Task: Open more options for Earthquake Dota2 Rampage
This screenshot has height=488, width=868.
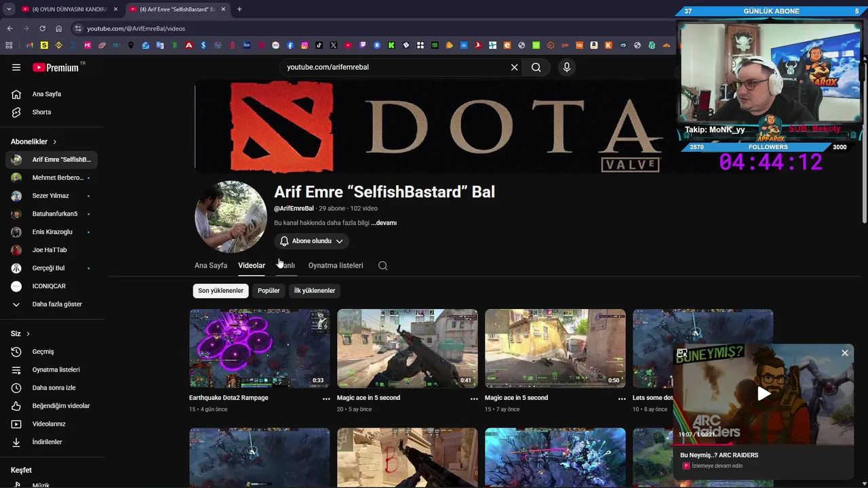Action: [x=326, y=399]
